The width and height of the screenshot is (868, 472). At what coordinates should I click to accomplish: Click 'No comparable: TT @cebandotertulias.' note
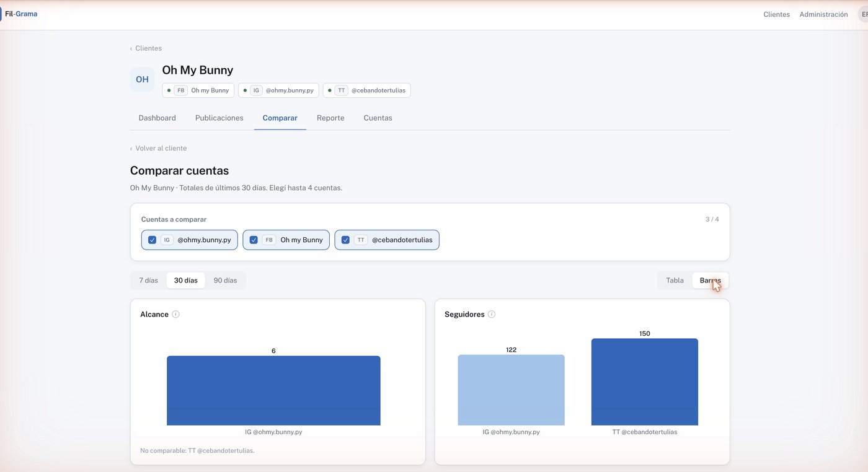pyautogui.click(x=197, y=450)
